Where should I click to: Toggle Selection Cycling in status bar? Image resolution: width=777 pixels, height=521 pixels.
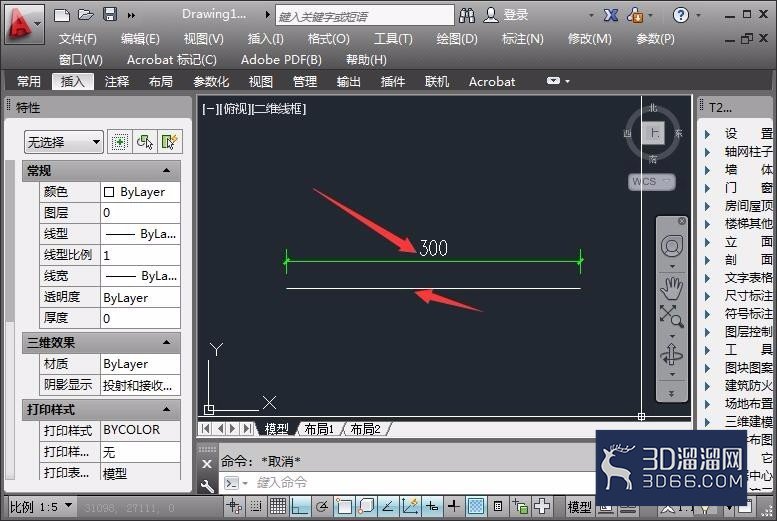tap(520, 506)
